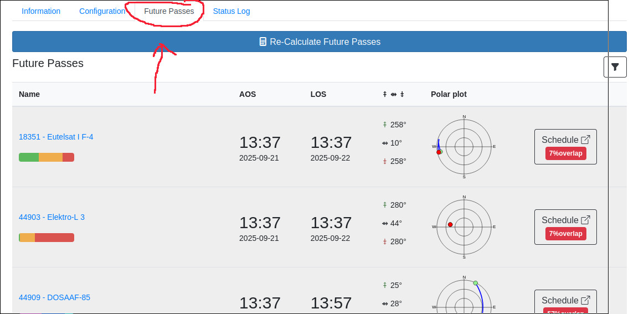Click Elektro-L 3 AOS date 2025-09-21
Viewport: 644px width, 314px height.
(x=259, y=238)
